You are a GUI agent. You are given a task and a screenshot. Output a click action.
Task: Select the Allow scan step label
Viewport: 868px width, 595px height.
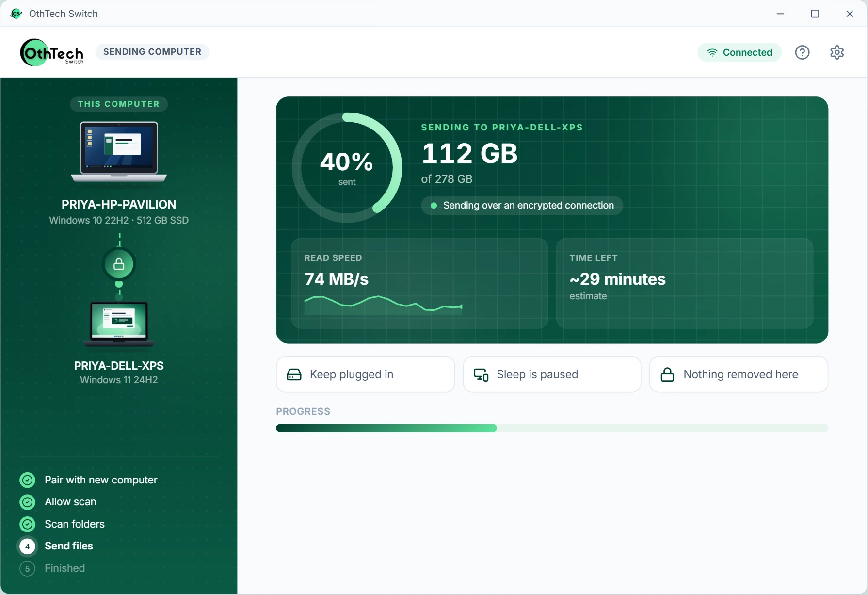click(71, 502)
